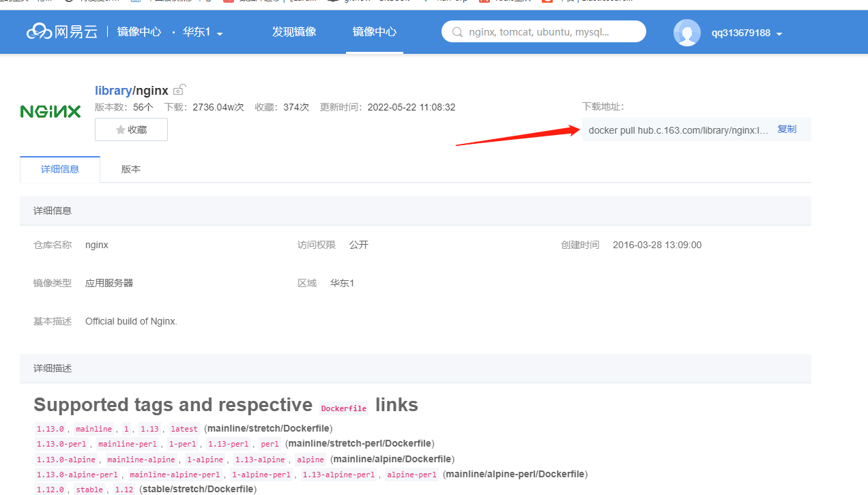Click the 1.13.0 tag
Viewport: 868px width, 495px height.
tap(50, 429)
